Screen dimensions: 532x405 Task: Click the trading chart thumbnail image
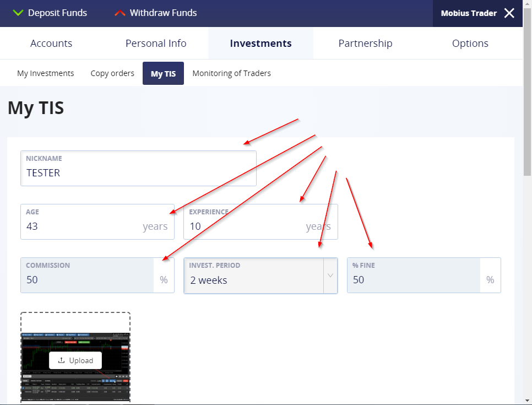[75, 368]
